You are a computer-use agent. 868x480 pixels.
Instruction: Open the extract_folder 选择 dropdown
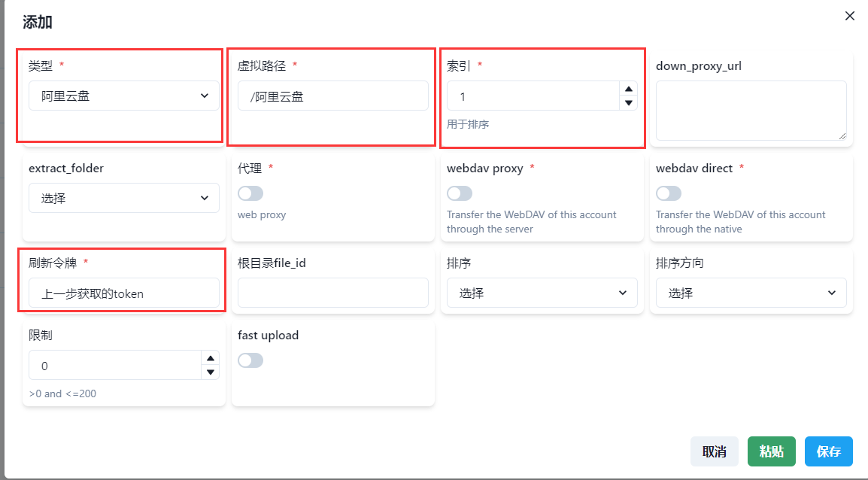click(x=123, y=198)
